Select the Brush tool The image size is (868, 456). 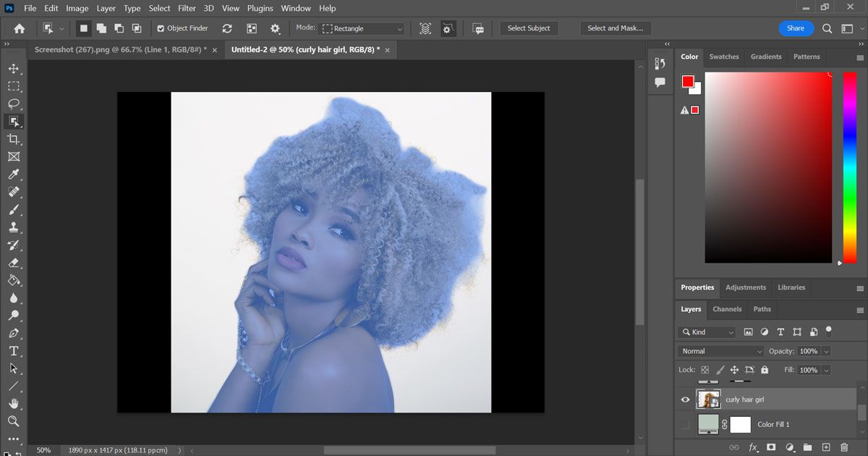pos(13,210)
